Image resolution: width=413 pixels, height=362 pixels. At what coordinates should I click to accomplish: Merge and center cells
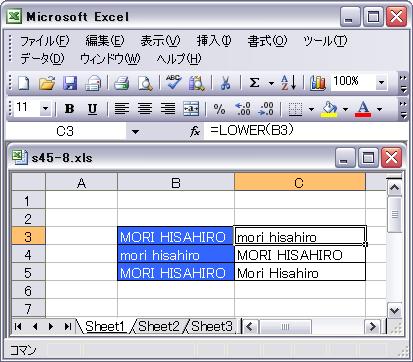point(191,109)
